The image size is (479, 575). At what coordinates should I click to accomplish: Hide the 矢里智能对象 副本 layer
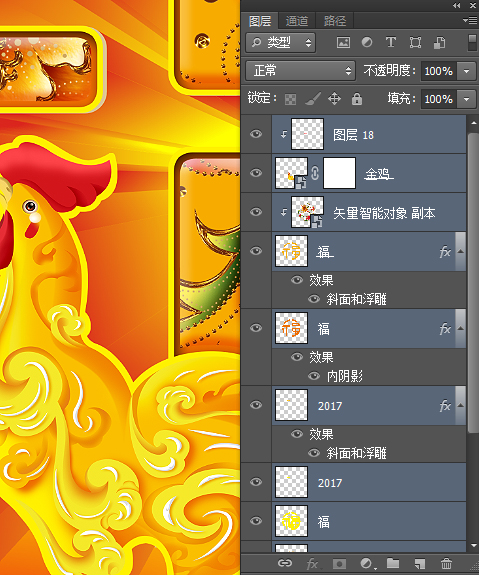tap(256, 212)
